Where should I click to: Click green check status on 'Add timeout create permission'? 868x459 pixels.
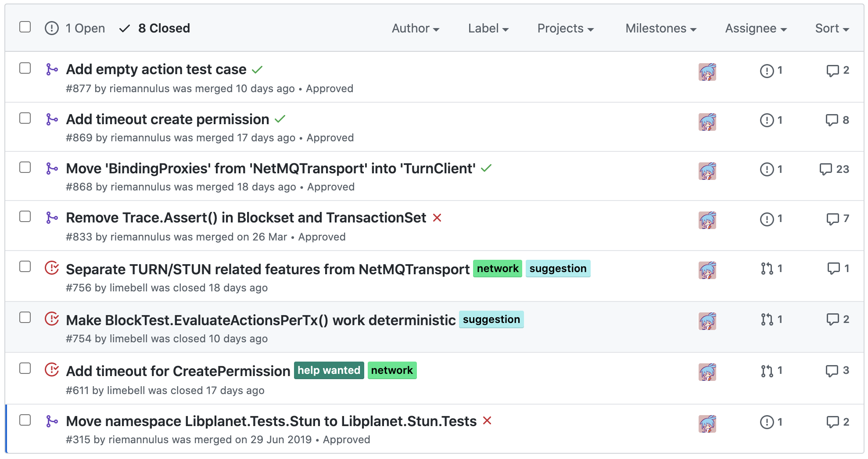(x=280, y=119)
